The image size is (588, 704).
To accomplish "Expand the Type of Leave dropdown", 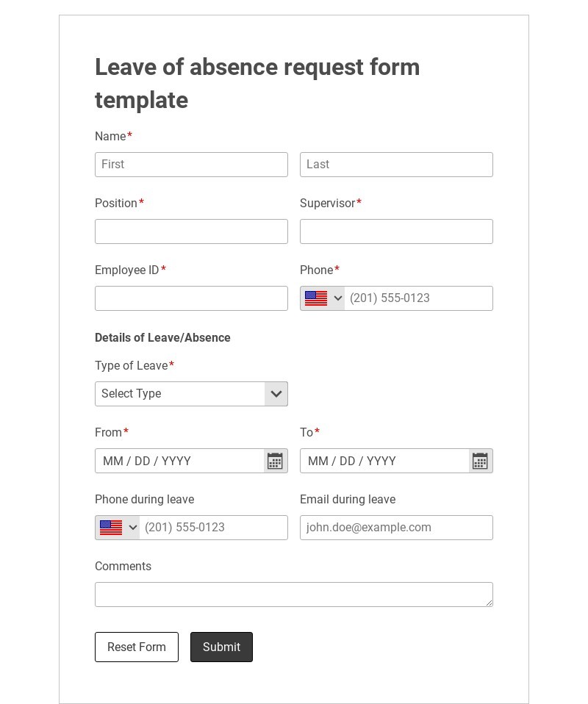I will click(276, 394).
